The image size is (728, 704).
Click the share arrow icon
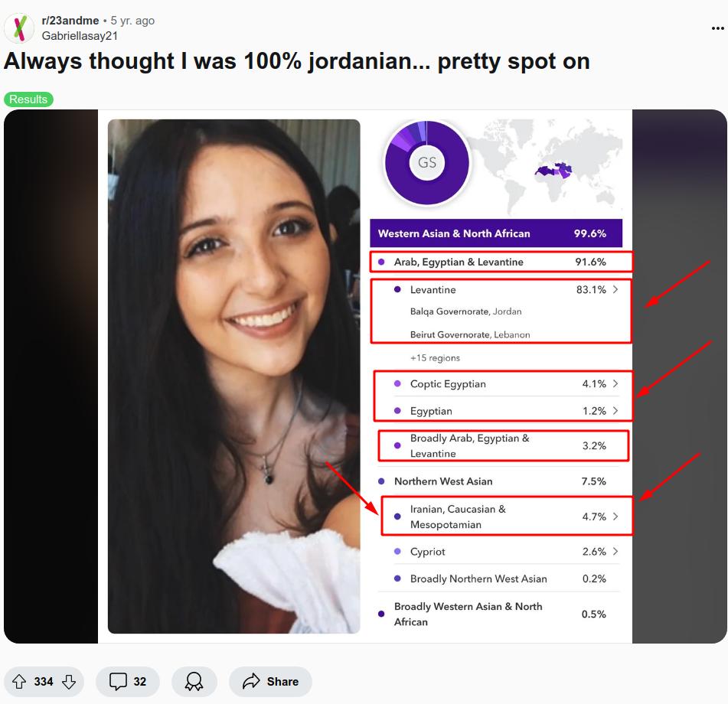point(251,681)
